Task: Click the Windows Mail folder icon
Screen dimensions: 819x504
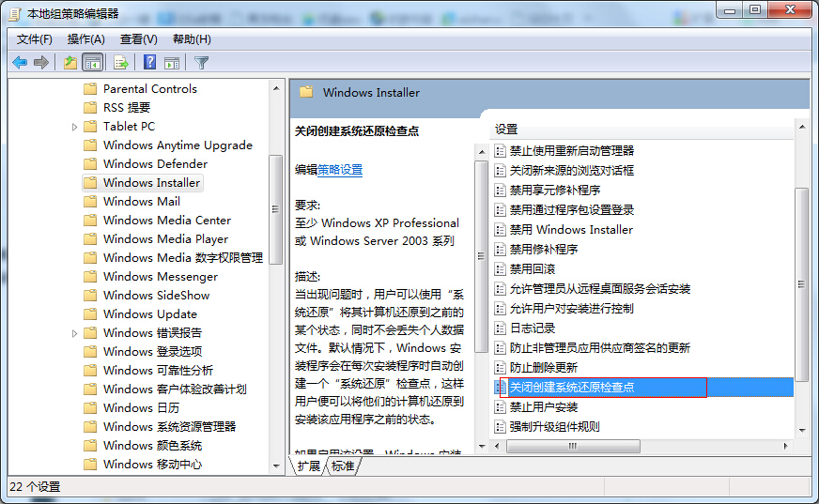Action: pyautogui.click(x=90, y=202)
